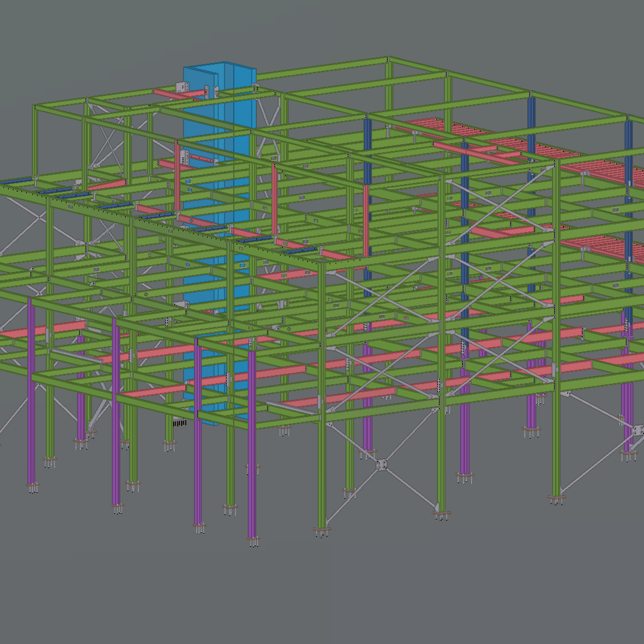Select the red grating panel on the right edge mid-level

[602, 245]
